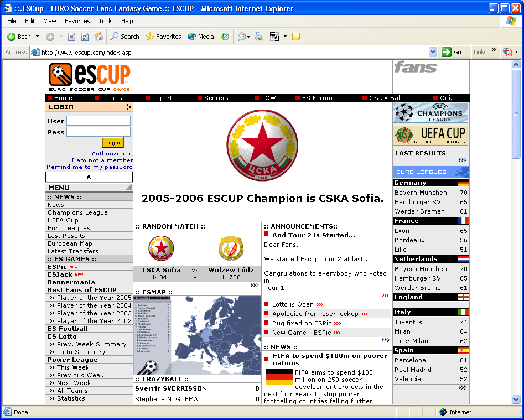Screen dimensions: 524x420
Task: Click the blue arrows below the Last Results heading
Action: 463,160
